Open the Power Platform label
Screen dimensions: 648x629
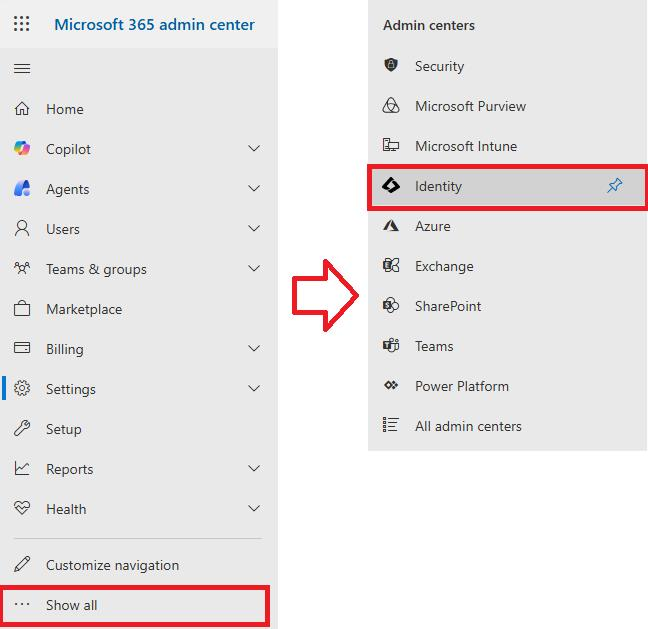[462, 386]
